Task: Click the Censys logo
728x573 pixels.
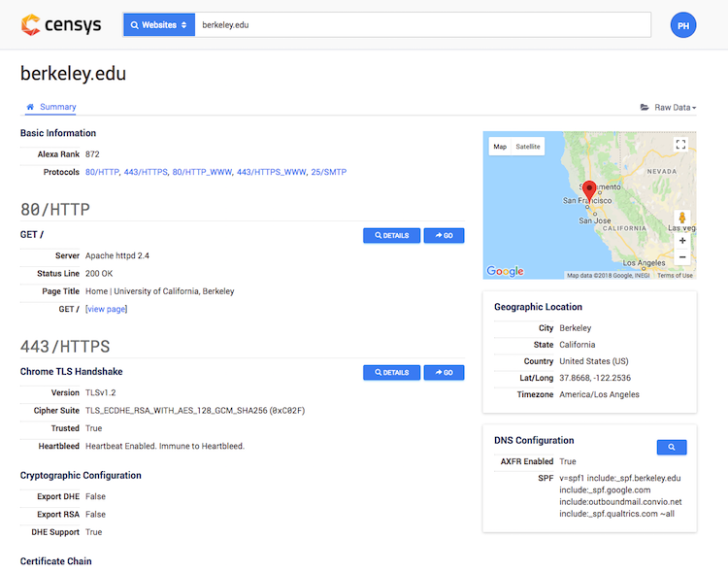Action: [x=61, y=24]
